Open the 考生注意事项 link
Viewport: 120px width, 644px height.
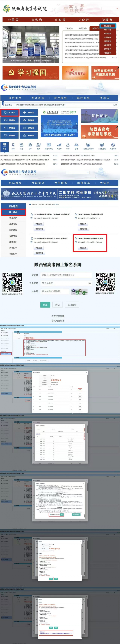point(58,316)
